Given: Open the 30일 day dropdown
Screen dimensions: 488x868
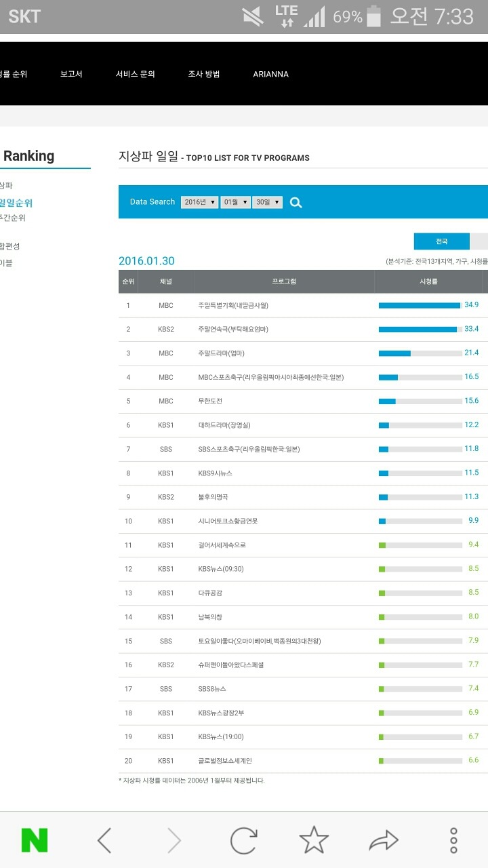Looking at the screenshot, I should point(268,202).
